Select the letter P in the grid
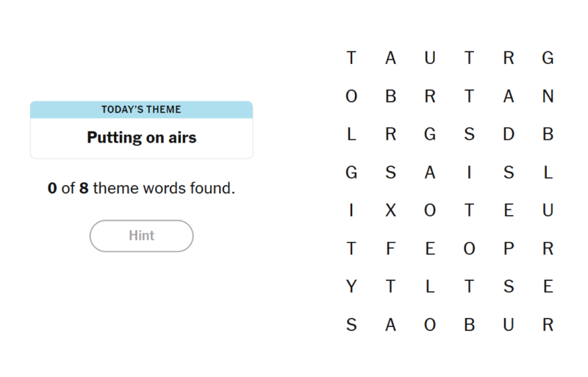This screenshot has width=588, height=377. point(509,248)
